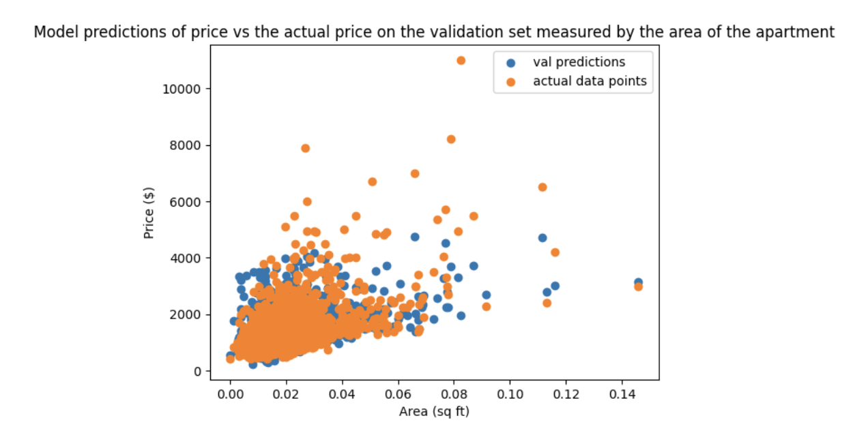This screenshot has width=868, height=431.
Task: Select the rightmost blue prediction point
Action: point(638,282)
